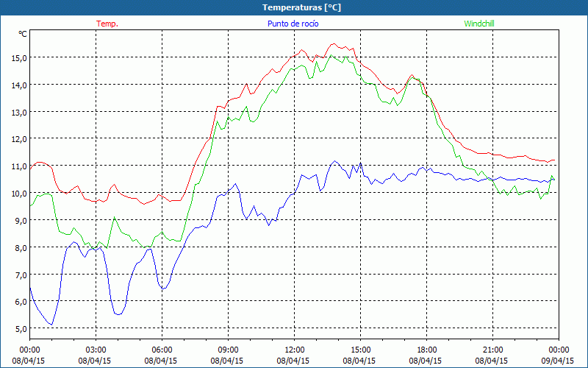
Task: Click the 11,0 y-axis value
Action: (21, 166)
